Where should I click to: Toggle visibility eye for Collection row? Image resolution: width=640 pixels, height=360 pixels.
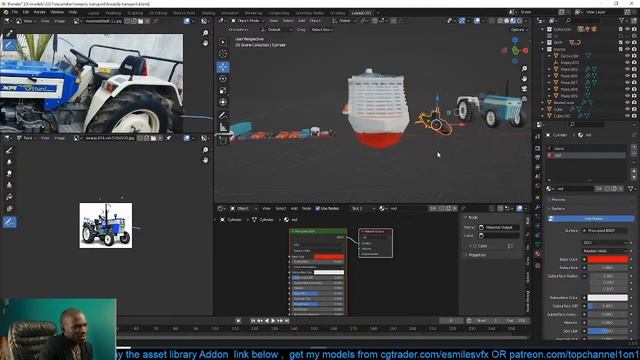(x=627, y=29)
